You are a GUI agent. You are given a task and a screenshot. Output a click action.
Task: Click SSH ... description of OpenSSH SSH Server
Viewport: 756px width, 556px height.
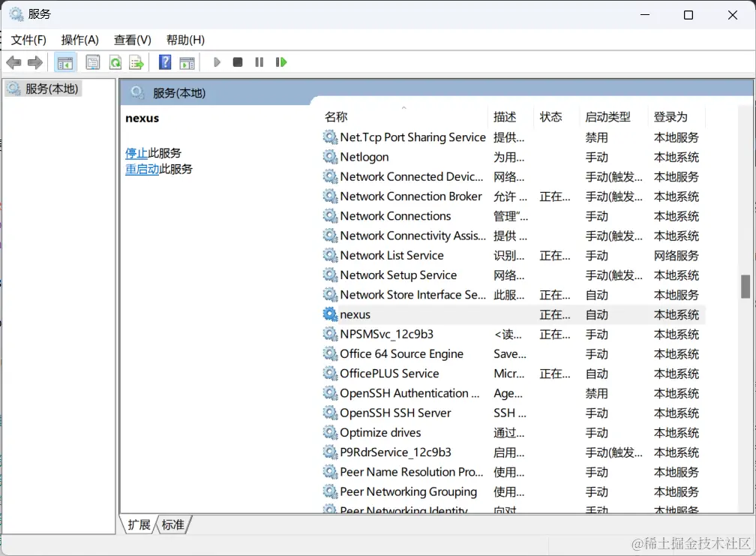[510, 413]
